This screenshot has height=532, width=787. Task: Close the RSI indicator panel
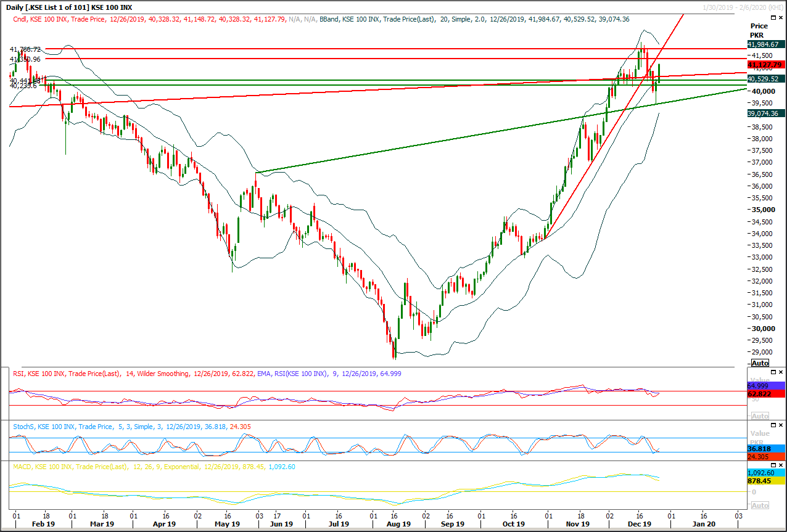tap(781, 372)
